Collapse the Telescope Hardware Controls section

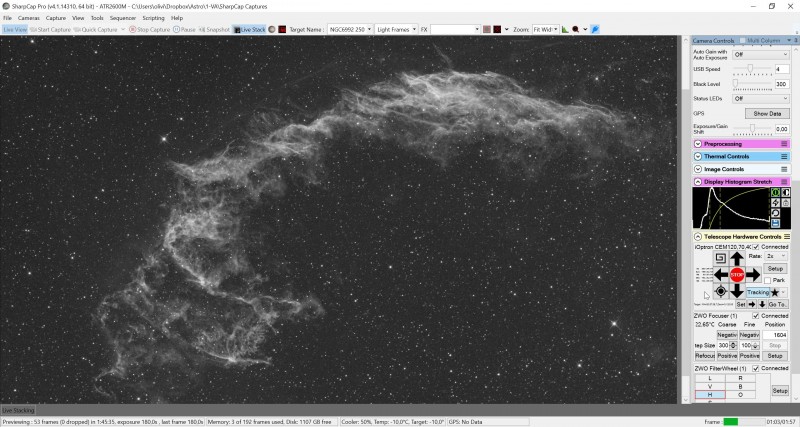[698, 237]
